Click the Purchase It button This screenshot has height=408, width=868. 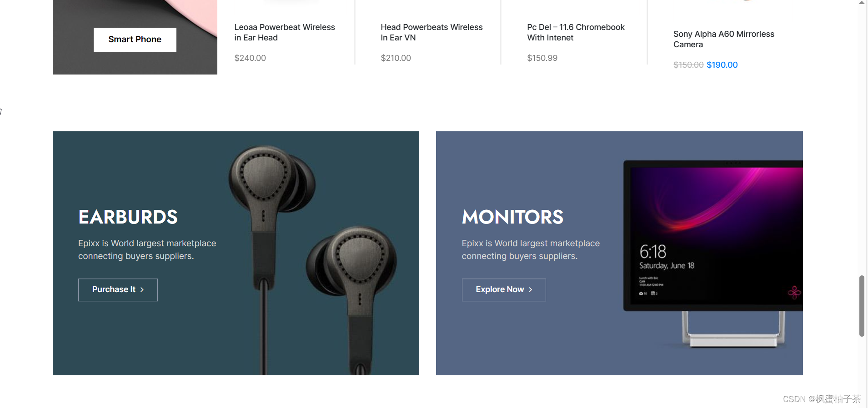pyautogui.click(x=118, y=290)
